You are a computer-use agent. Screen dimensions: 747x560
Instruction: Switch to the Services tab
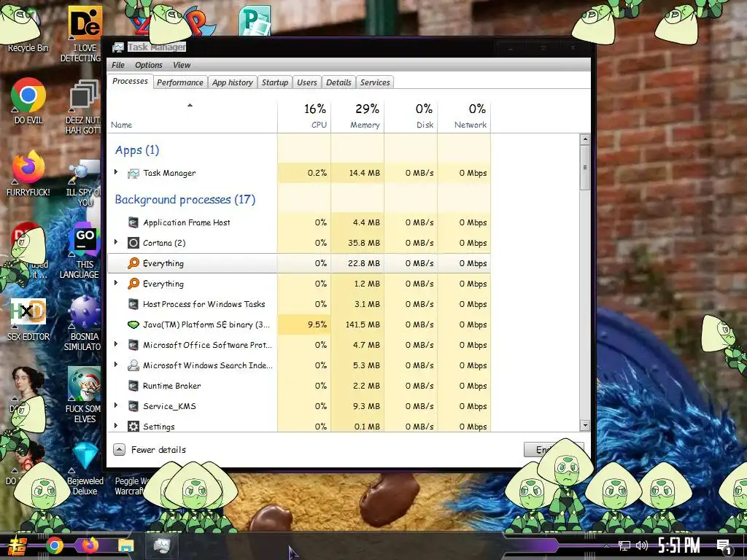375,82
